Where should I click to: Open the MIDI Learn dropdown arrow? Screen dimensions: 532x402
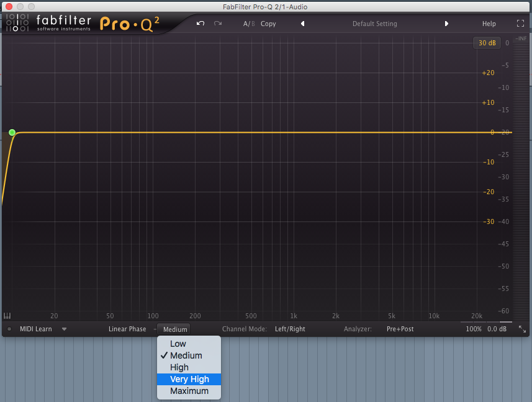[64, 329]
